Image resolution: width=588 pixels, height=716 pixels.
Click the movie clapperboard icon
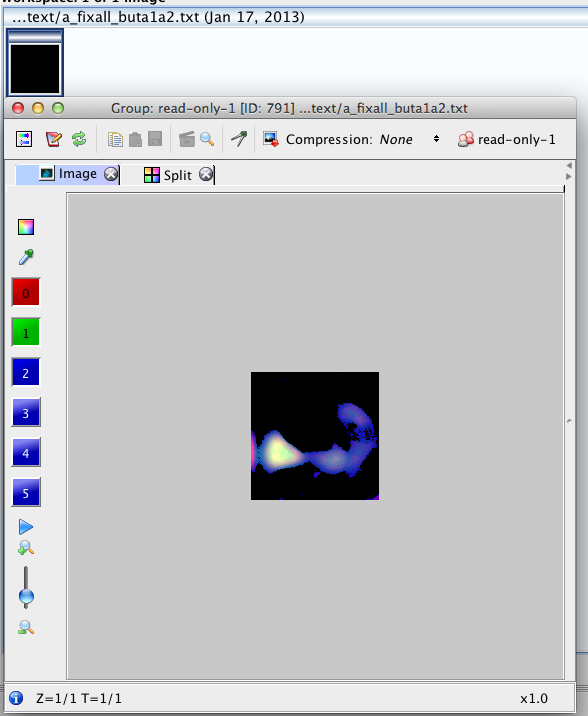[x=187, y=139]
